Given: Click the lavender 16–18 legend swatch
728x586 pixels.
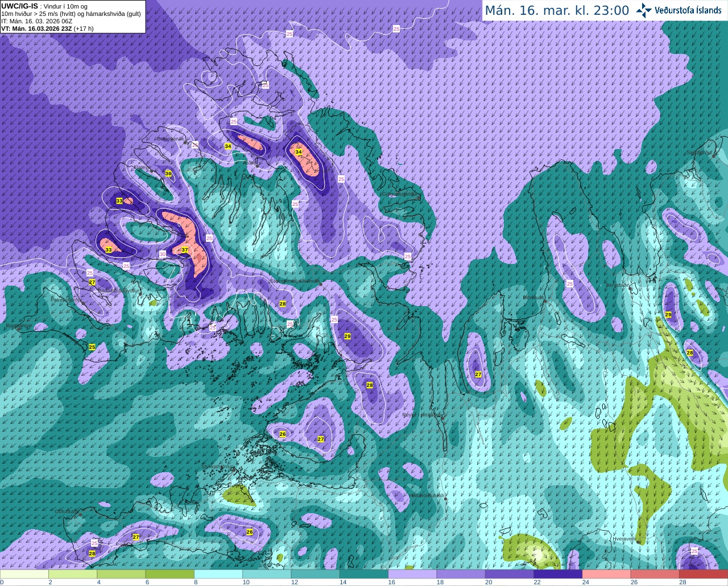Looking at the screenshot, I should tap(412, 574).
